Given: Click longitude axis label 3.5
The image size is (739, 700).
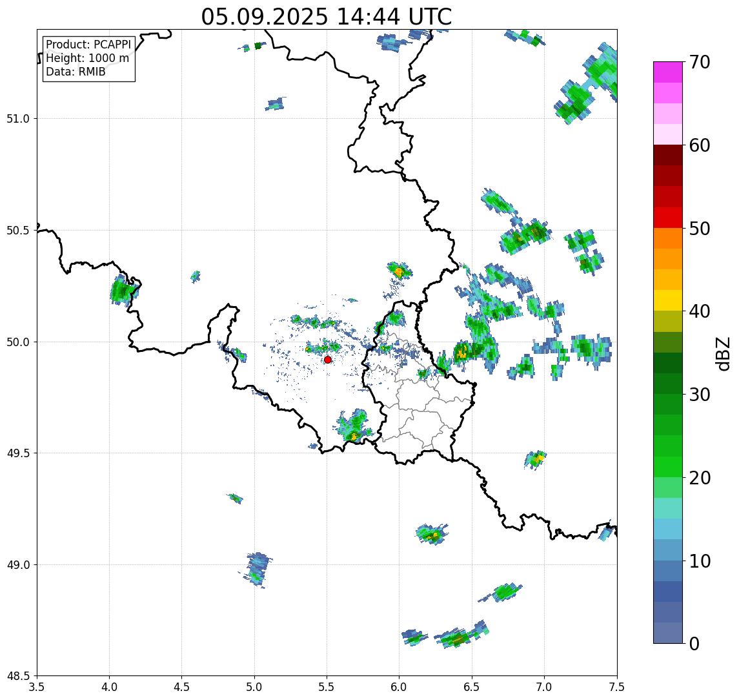Looking at the screenshot, I should pyautogui.click(x=37, y=687).
